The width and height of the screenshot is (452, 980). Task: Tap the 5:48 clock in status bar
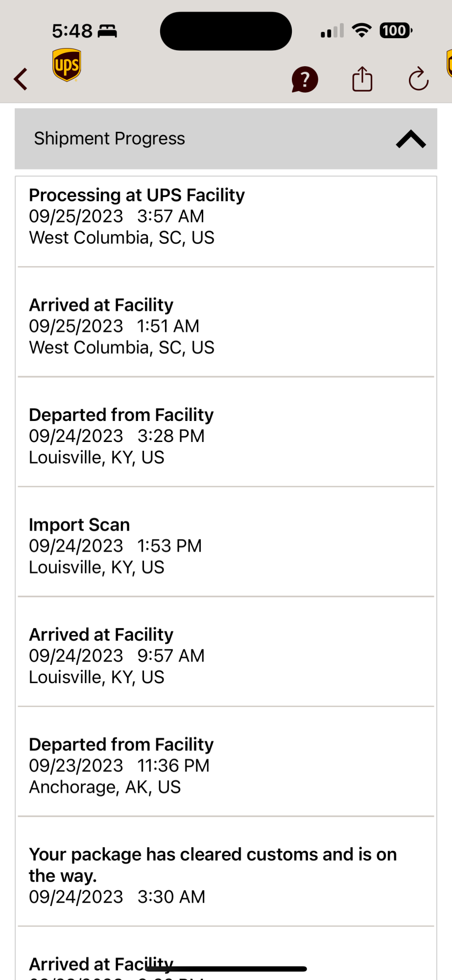click(72, 31)
